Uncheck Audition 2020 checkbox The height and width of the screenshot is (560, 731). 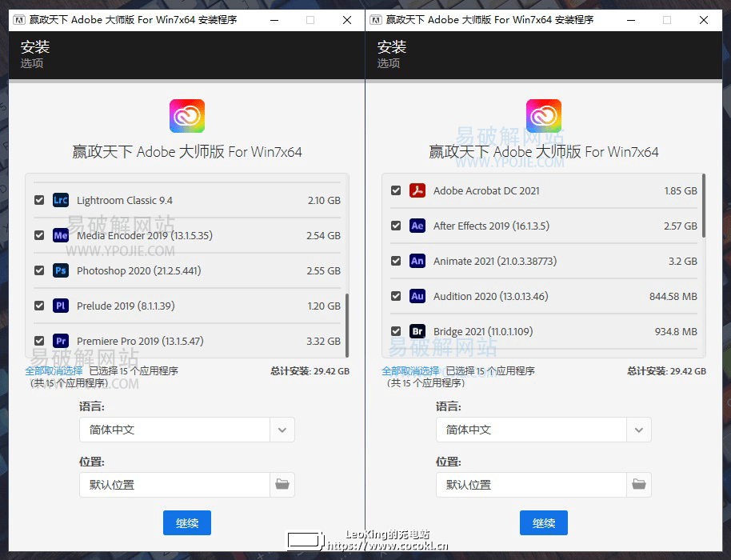[396, 296]
